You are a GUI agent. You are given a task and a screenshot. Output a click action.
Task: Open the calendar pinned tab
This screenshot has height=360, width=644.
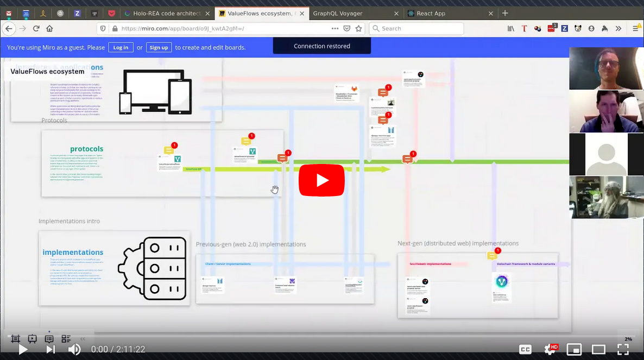coord(26,13)
